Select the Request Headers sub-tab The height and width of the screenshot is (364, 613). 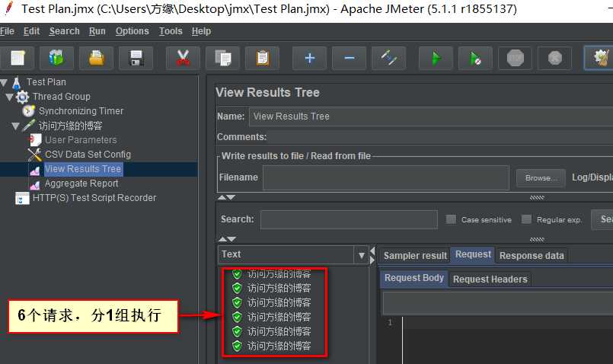[490, 279]
